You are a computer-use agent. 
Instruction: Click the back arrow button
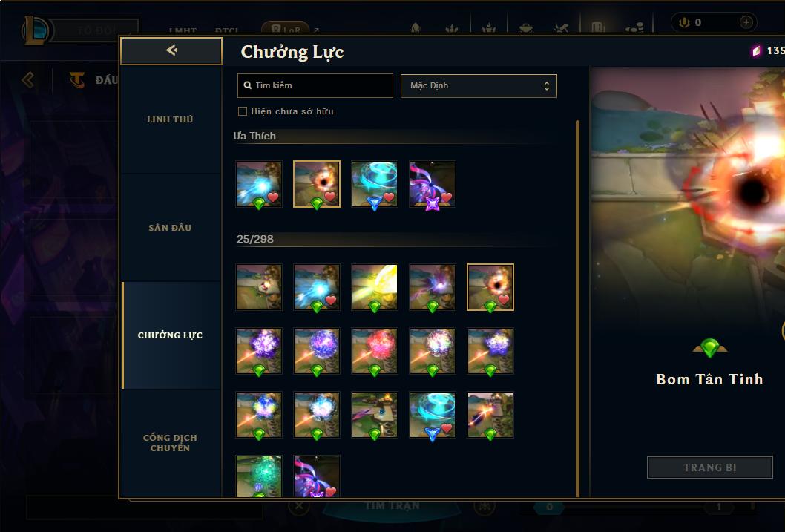[x=171, y=50]
